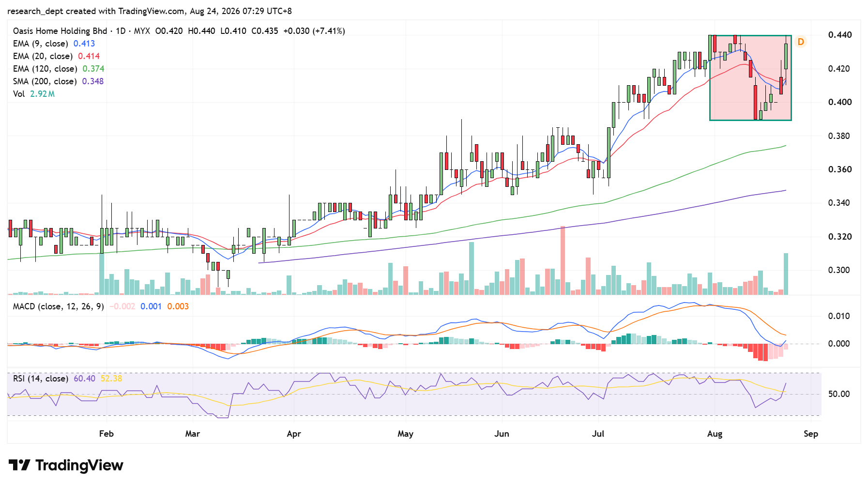
Task: Click the 0.360 price axis label
Action: pos(840,169)
